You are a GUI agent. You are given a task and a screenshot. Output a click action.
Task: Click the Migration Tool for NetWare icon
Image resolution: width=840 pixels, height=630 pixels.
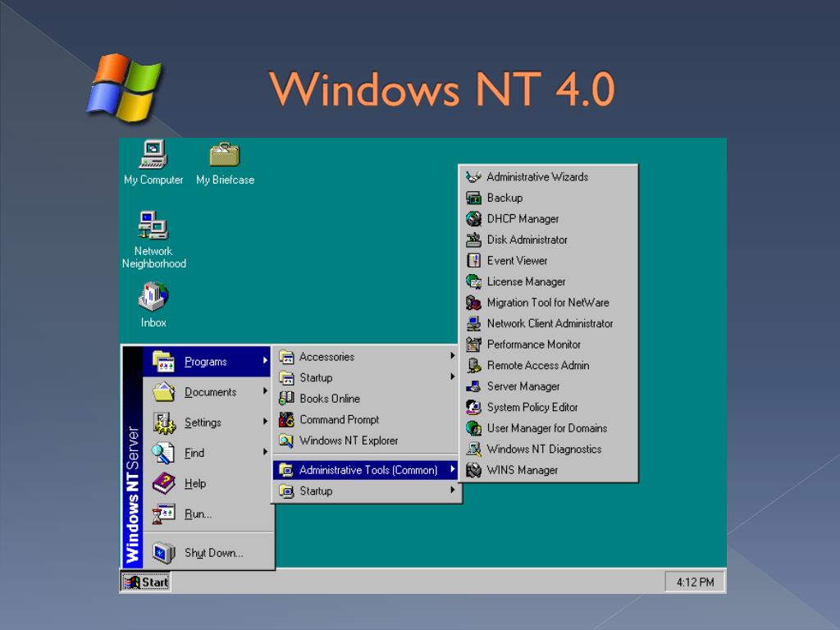pos(473,302)
